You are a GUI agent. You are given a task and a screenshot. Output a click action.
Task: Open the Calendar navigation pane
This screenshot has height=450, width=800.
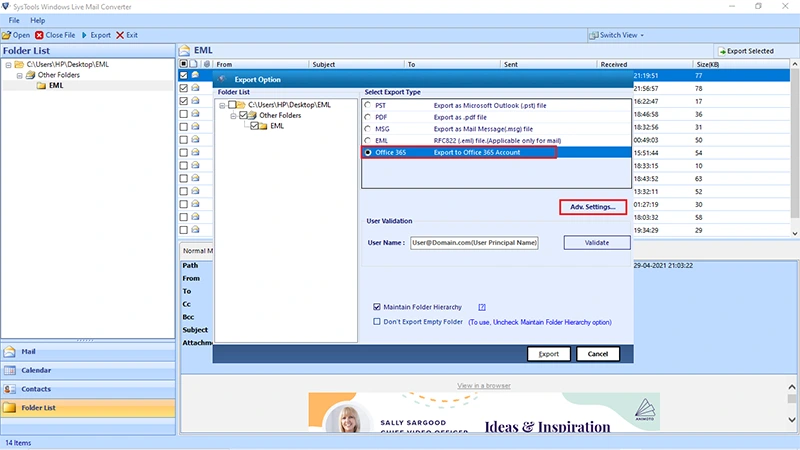[x=88, y=370]
